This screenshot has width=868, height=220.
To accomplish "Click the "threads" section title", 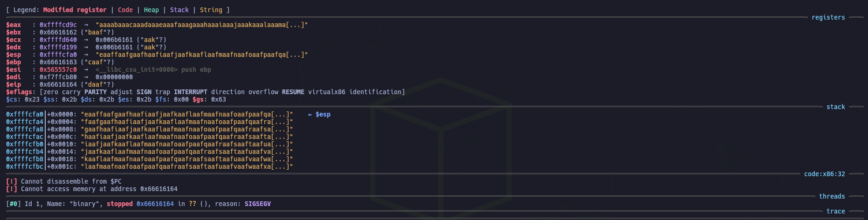I will click(832, 196).
